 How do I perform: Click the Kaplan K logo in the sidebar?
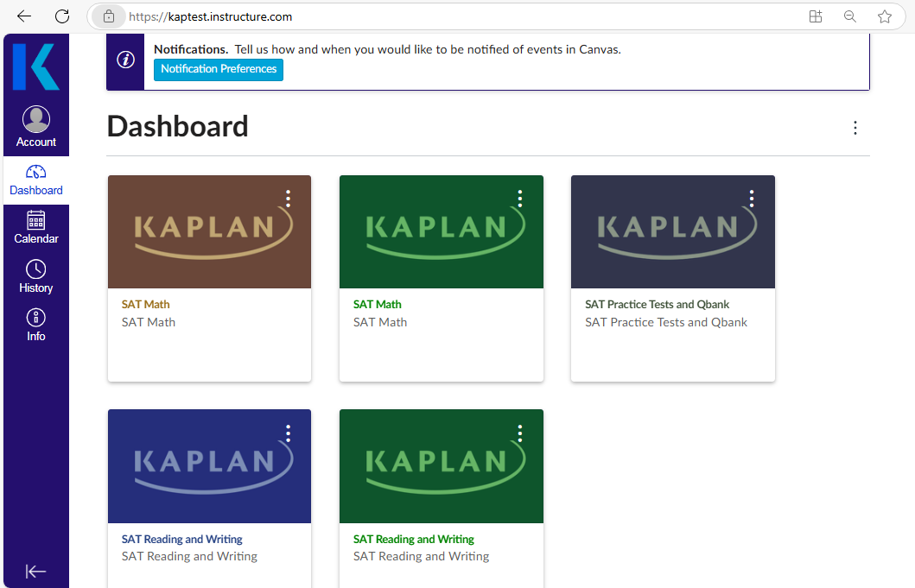[35, 66]
